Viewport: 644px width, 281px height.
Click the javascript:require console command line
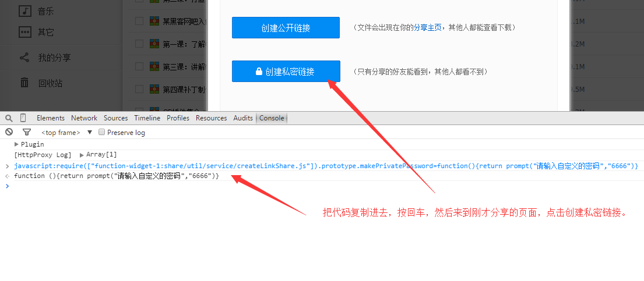click(326, 166)
